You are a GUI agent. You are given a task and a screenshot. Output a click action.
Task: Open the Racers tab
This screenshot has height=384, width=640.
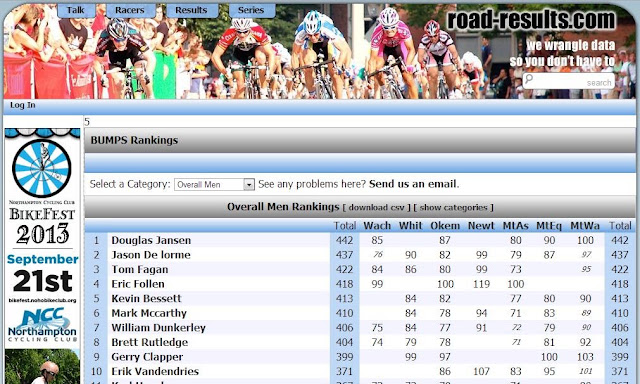pos(130,11)
